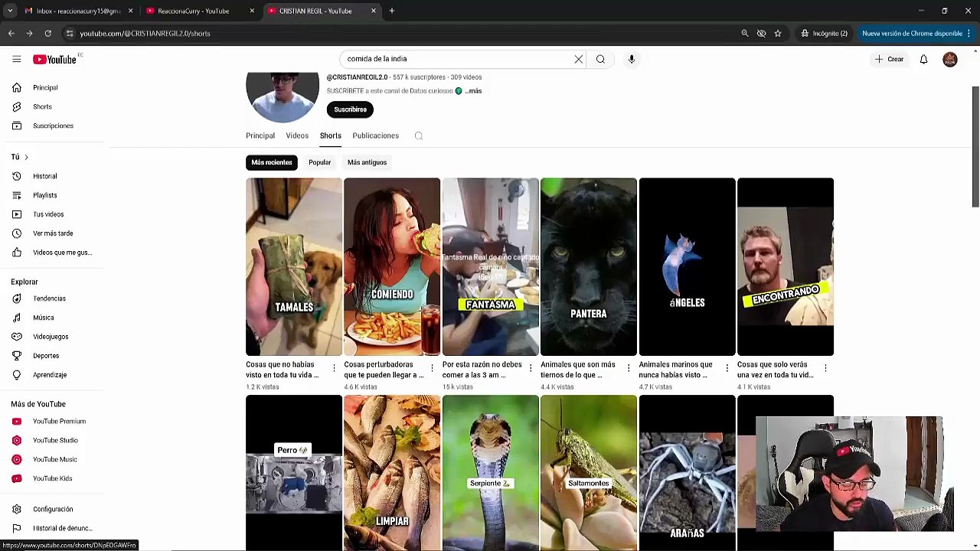This screenshot has width=980, height=551.
Task: Bookmark this page with the star
Action: click(778, 33)
